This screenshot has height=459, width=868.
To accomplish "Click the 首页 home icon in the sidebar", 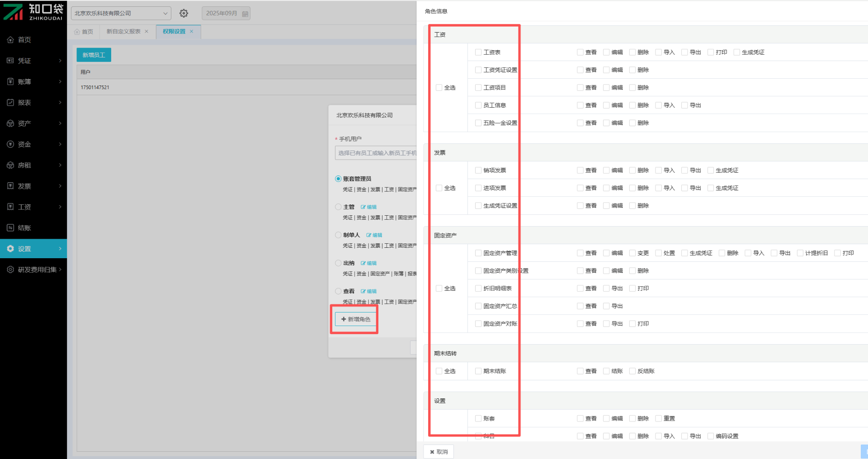I will tap(10, 40).
